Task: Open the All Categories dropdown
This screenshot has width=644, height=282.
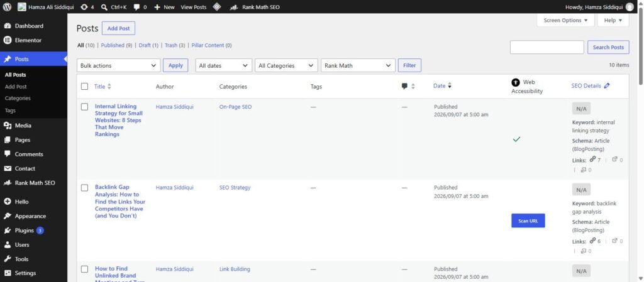Action: coord(286,65)
